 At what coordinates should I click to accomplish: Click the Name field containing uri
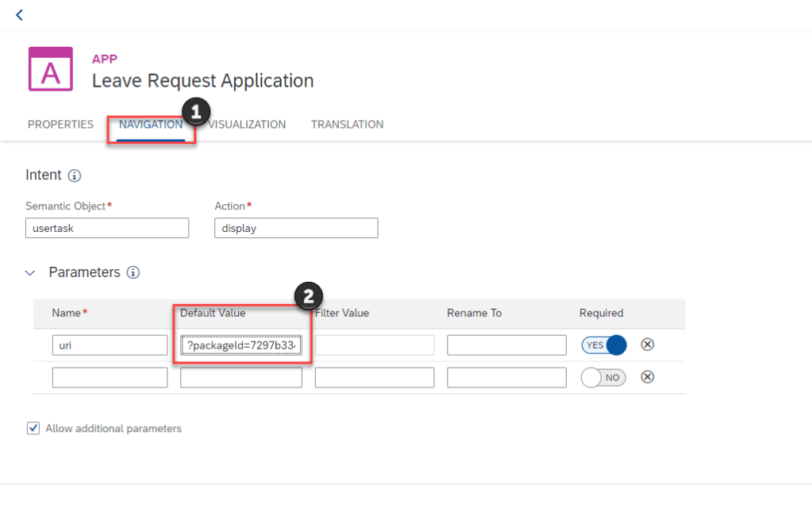[x=110, y=345]
